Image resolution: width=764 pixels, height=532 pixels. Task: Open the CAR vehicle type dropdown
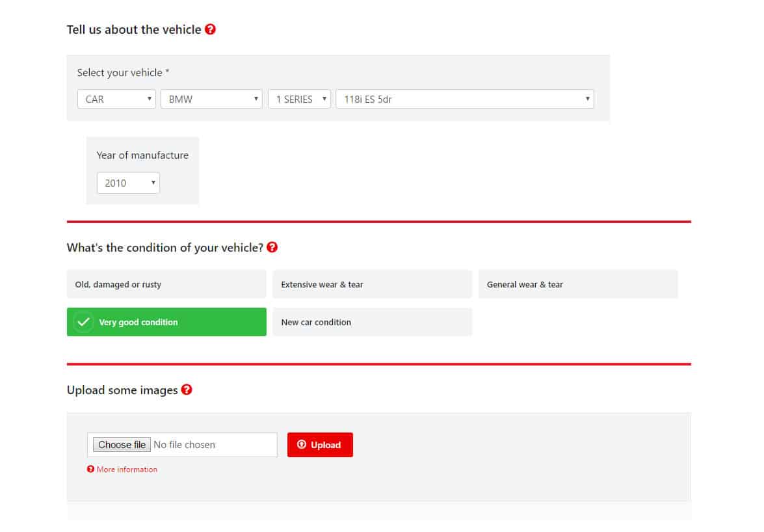(116, 99)
